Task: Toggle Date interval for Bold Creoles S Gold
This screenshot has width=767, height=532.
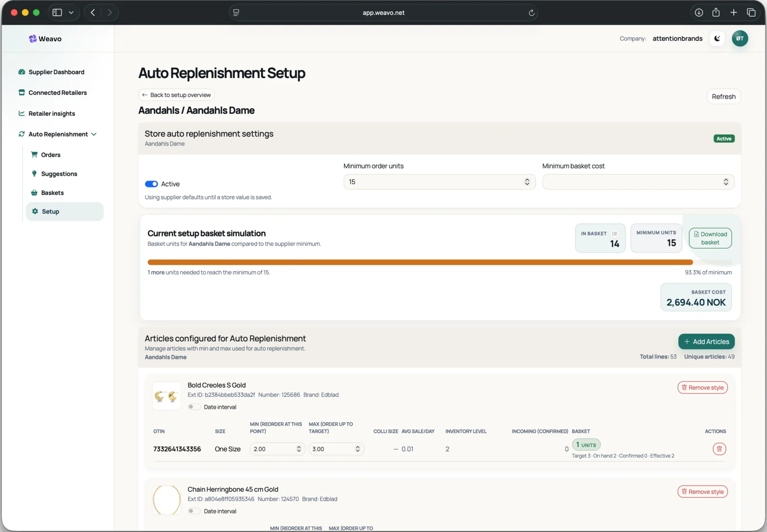Action: click(194, 407)
